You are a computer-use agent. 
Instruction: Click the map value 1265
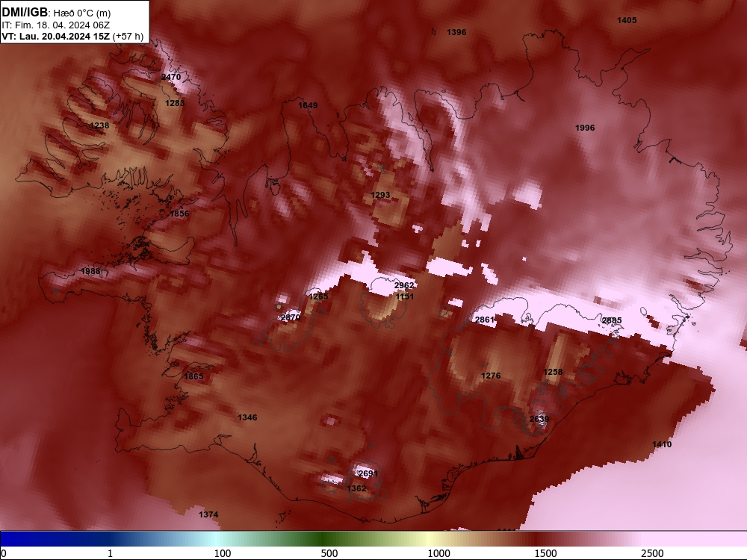[319, 296]
